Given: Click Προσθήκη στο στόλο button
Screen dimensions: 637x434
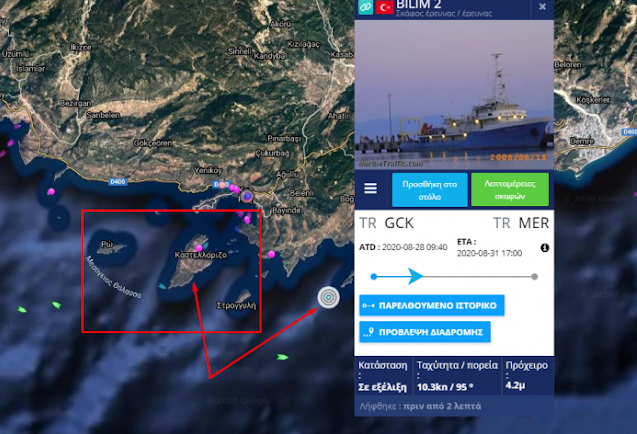Looking at the screenshot, I should (430, 190).
